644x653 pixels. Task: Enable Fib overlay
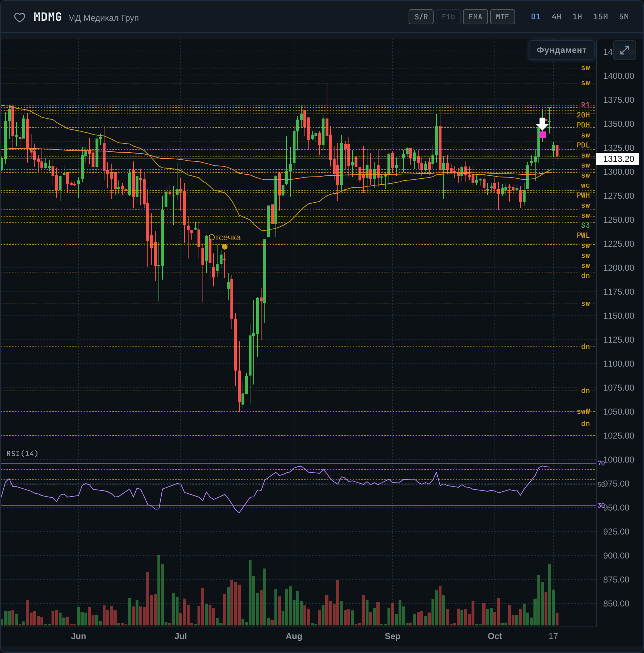(448, 17)
